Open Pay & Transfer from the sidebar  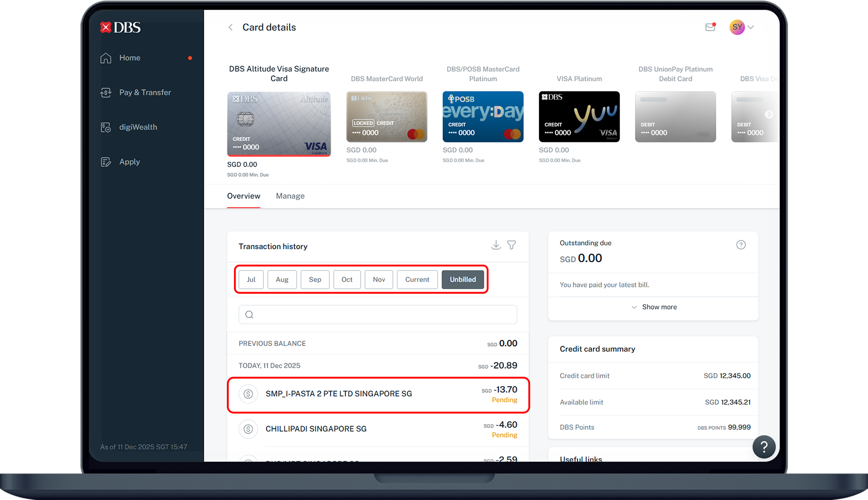click(x=105, y=92)
